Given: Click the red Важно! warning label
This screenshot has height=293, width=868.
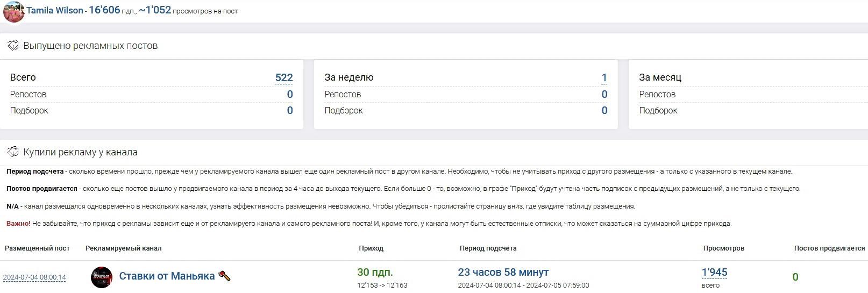Looking at the screenshot, I should pyautogui.click(x=18, y=224).
